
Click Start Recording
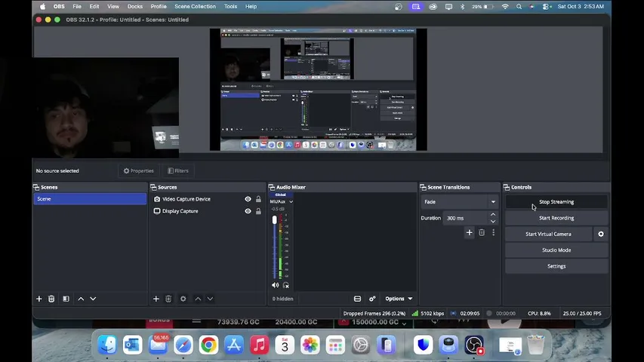pos(556,218)
